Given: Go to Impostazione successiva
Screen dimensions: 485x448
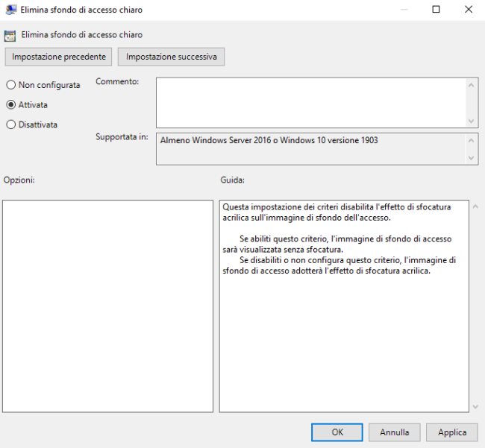Looking at the screenshot, I should pos(171,57).
